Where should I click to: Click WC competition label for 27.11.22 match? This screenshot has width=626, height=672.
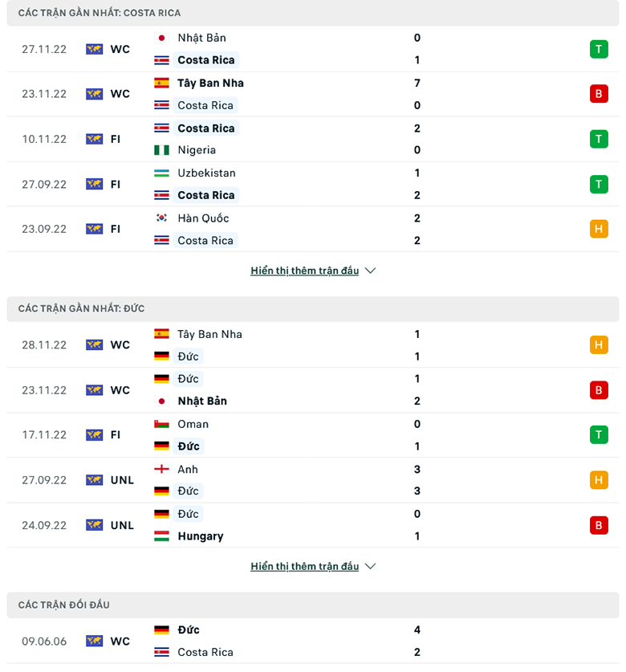coord(120,49)
